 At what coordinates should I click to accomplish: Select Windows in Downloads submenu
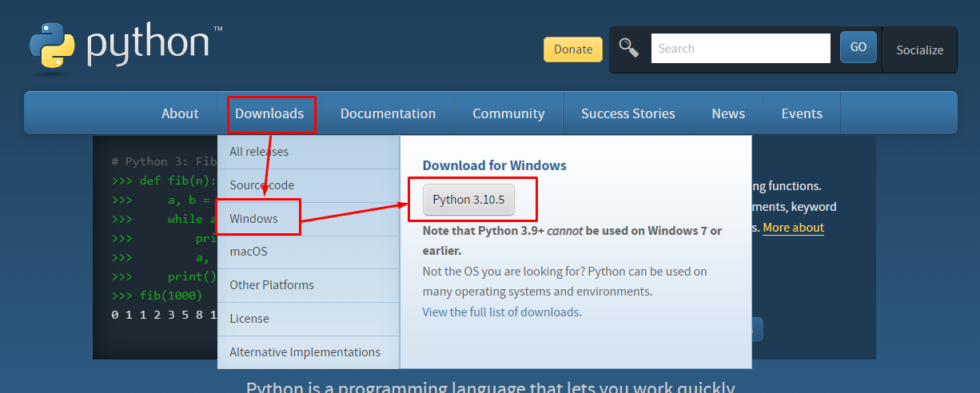click(x=309, y=218)
